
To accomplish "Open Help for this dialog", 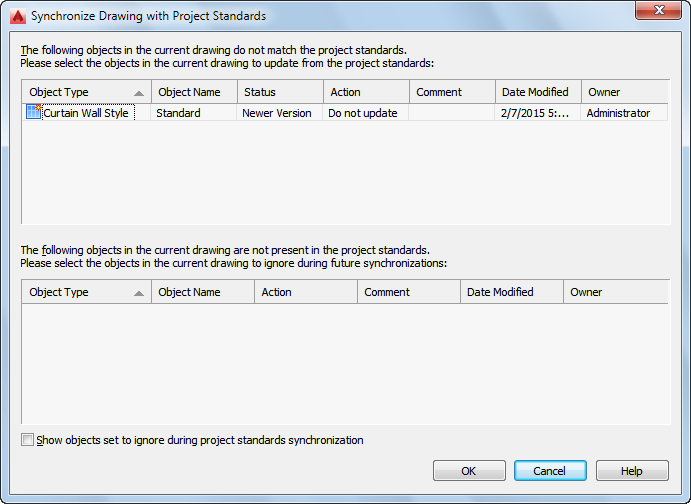I will (632, 471).
